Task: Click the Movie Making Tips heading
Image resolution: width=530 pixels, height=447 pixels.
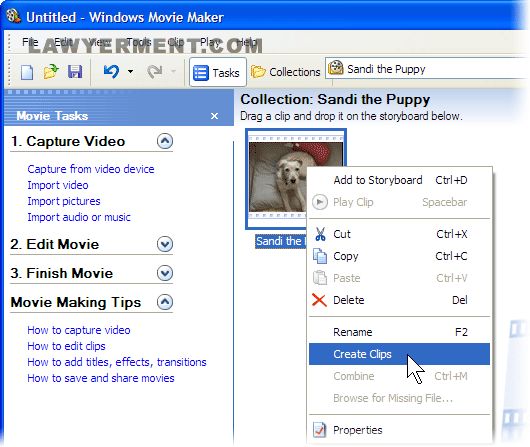Action: 76,302
